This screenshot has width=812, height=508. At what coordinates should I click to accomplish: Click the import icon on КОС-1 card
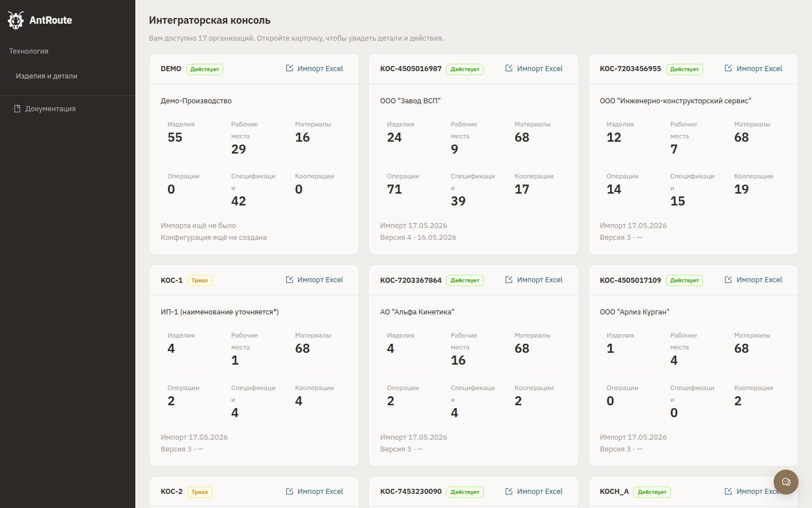[x=289, y=279]
